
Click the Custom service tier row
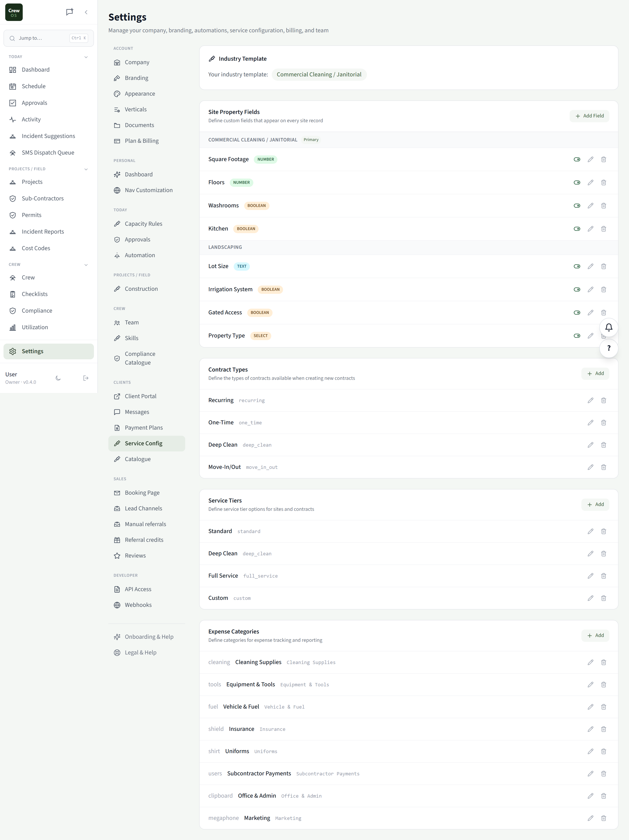(408, 599)
